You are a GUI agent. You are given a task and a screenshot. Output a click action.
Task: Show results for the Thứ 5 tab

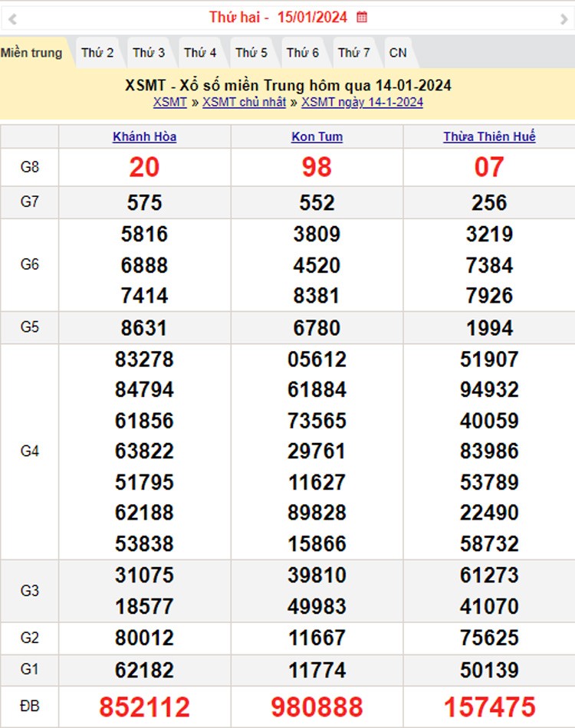pyautogui.click(x=251, y=53)
